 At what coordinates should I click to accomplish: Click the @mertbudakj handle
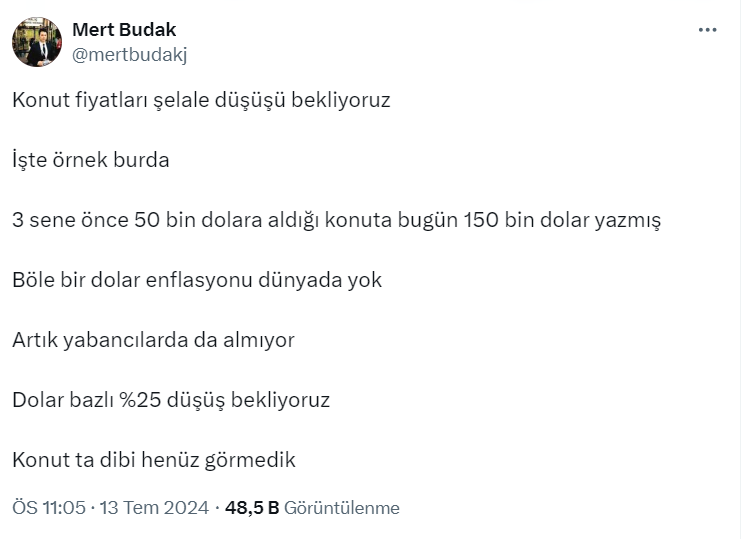129,55
